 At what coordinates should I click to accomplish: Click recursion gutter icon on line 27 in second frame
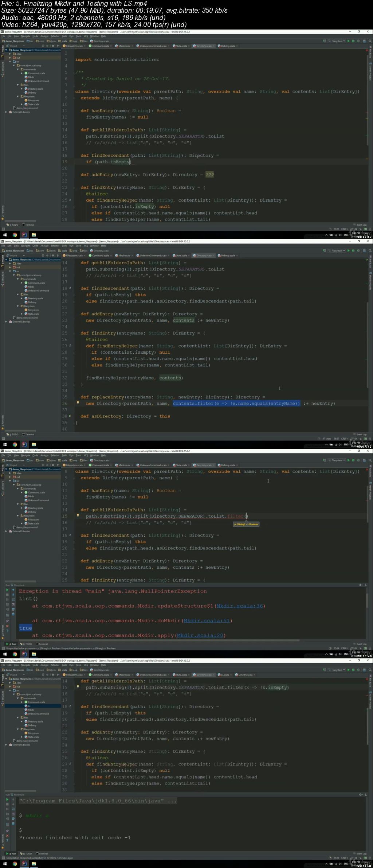[x=70, y=346]
